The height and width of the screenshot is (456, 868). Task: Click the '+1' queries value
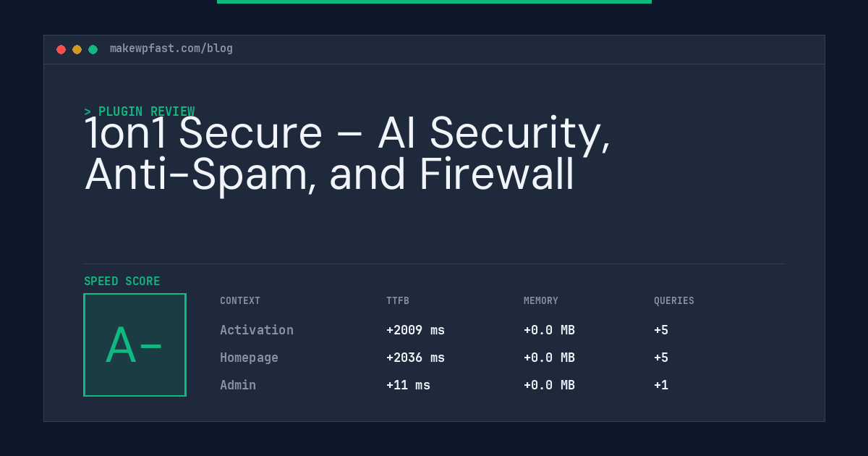(x=661, y=385)
